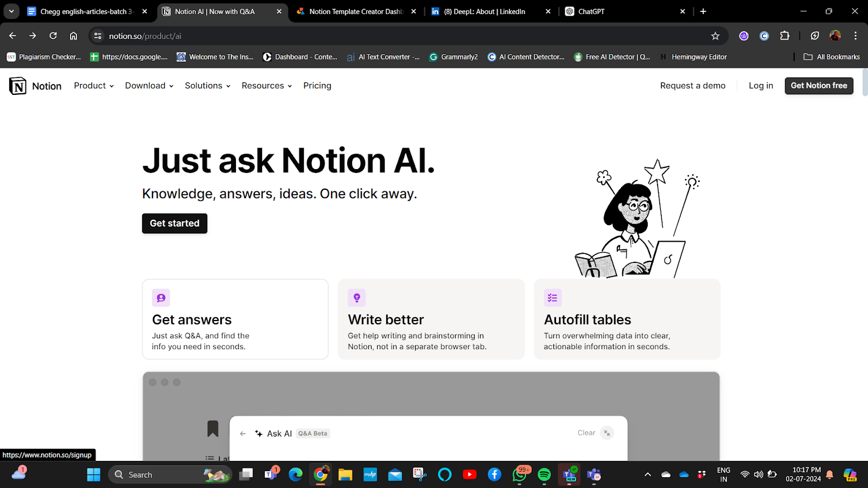
Task: Open the Write better card
Action: [431, 319]
